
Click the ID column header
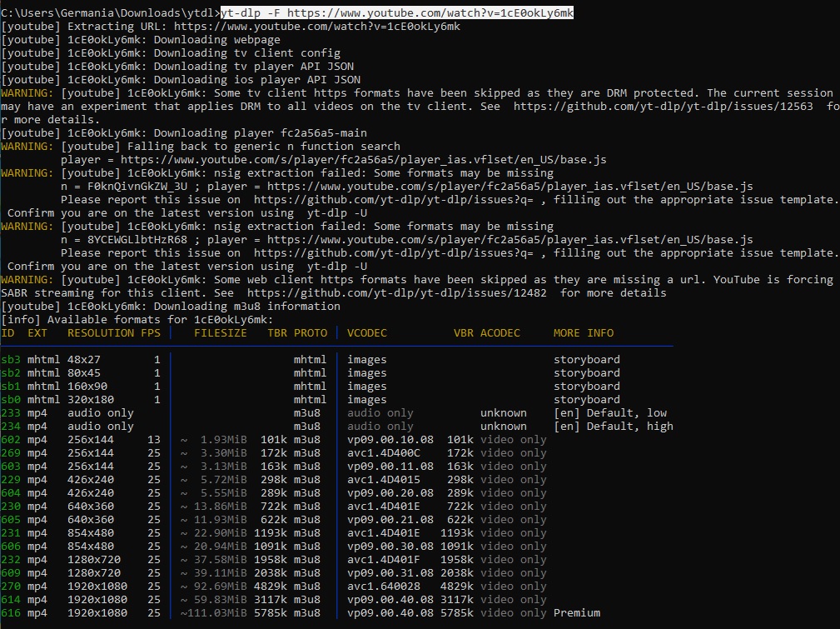[7, 333]
